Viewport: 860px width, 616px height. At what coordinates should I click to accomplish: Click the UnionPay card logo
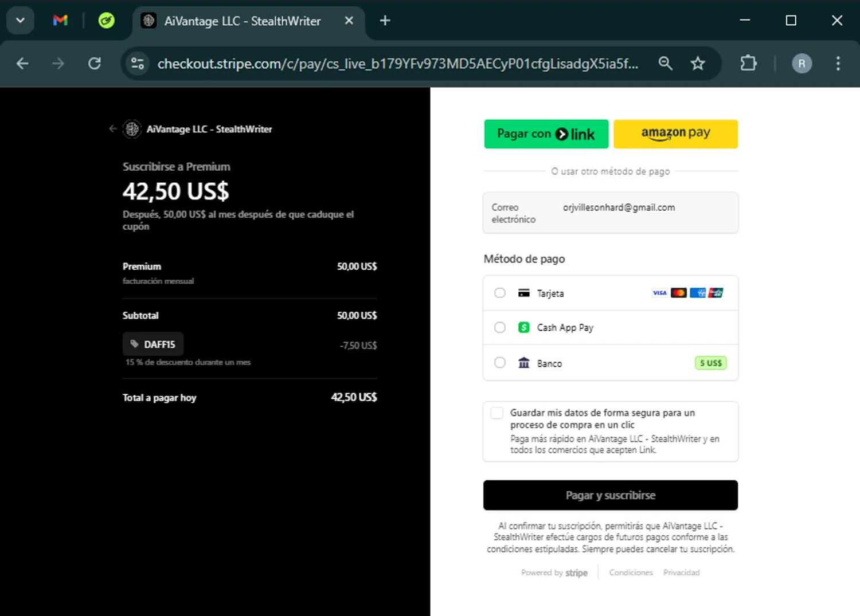716,293
